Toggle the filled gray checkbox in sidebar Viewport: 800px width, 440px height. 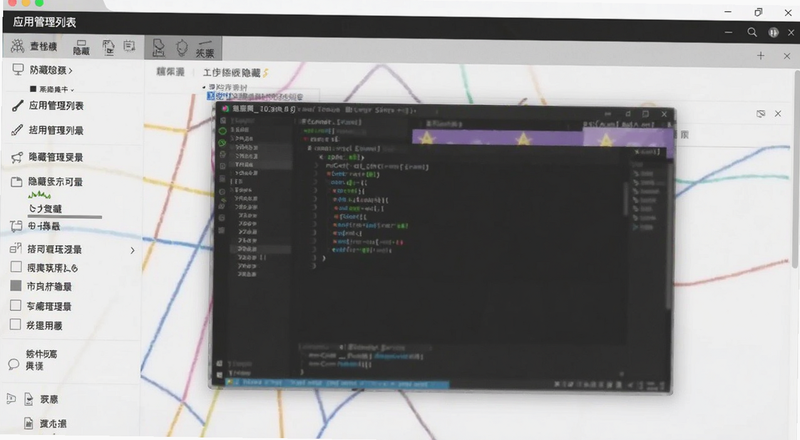[x=16, y=286]
